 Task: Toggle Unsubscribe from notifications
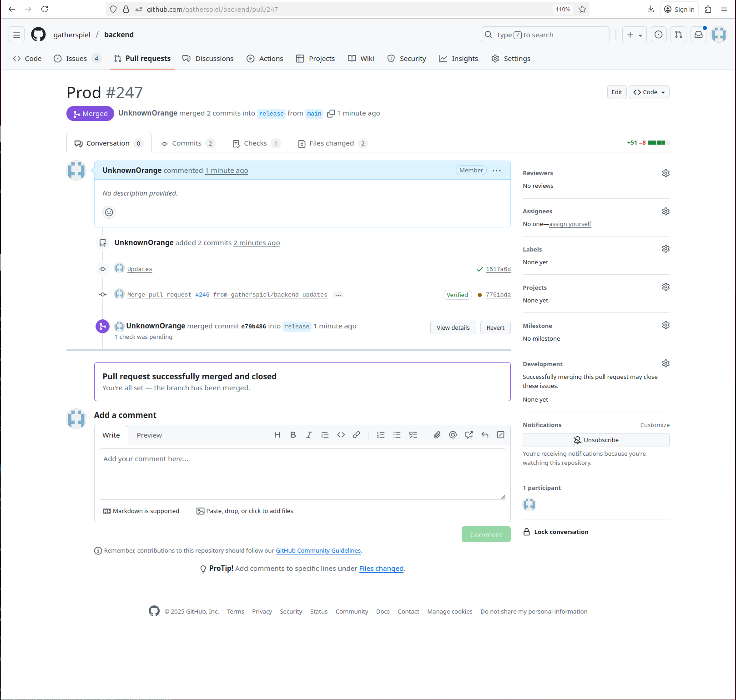596,440
